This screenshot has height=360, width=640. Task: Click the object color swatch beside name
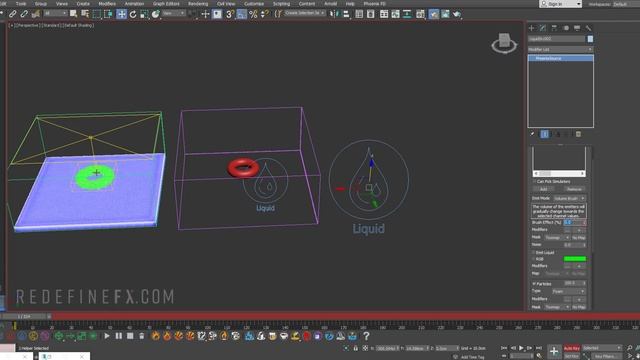point(590,39)
